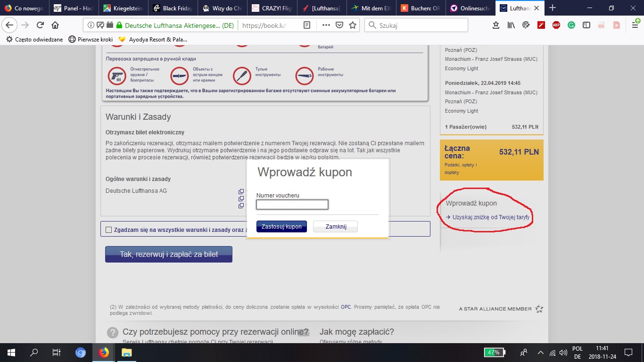The image size is (644, 362).
Task: Click the 'Warunki i Zasady' heading
Action: click(x=138, y=117)
